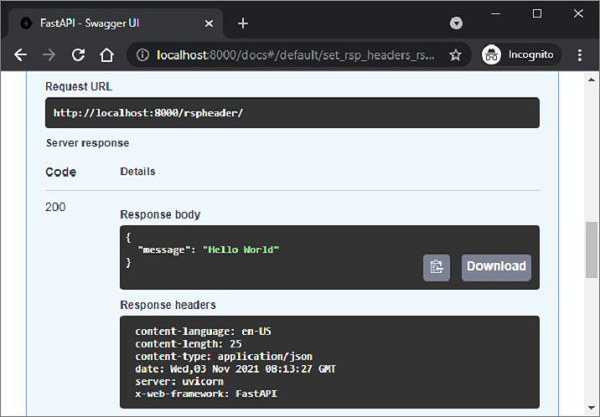Click the browser forward arrow
The height and width of the screenshot is (417, 600).
(47, 55)
